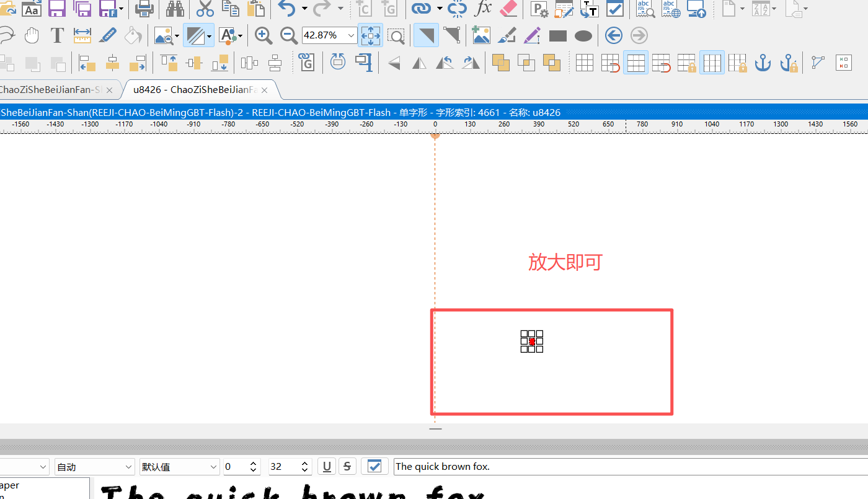Close the first ChaoZiSheBeiJianFan tab
The image size is (868, 499).
click(x=110, y=90)
